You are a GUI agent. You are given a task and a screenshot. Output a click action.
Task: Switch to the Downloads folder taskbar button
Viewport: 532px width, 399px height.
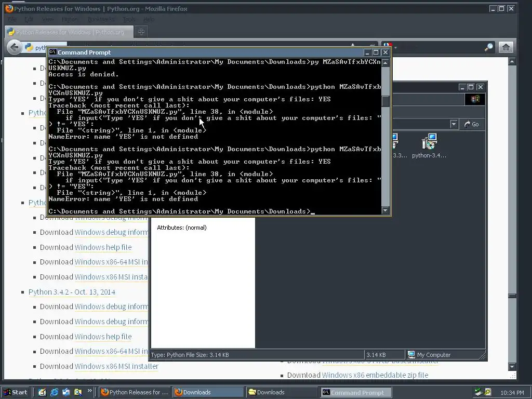coord(282,392)
